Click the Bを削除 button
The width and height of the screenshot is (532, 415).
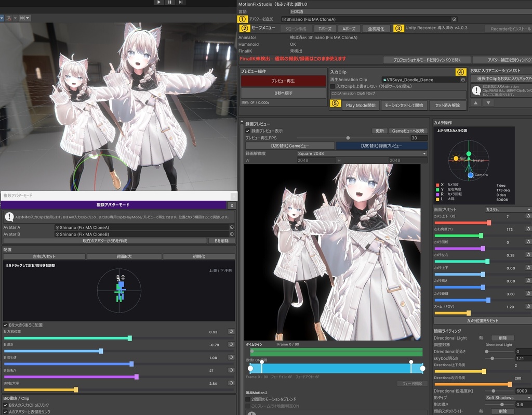(221, 241)
